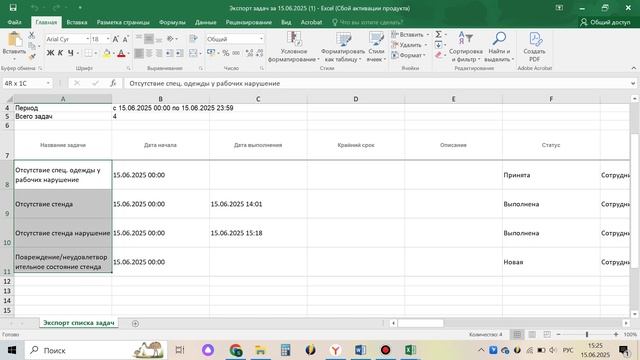
Task: Open Windows Start menu
Action: pyautogui.click(x=12, y=350)
